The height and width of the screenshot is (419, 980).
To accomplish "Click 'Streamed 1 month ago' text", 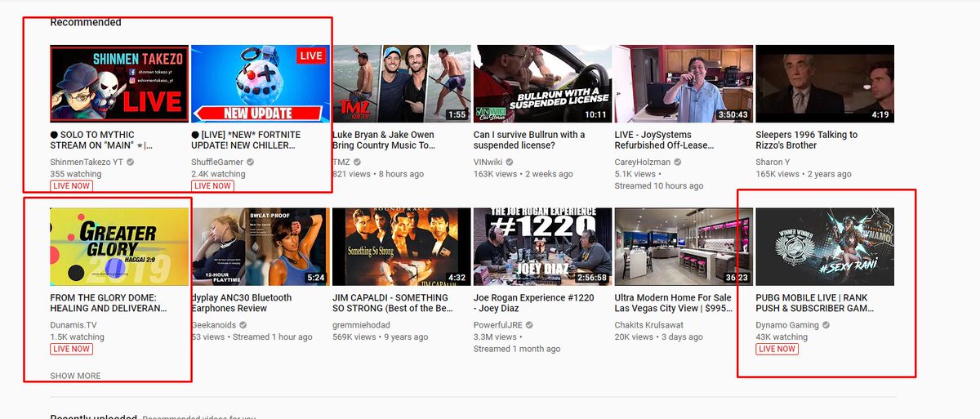I will coord(517,349).
